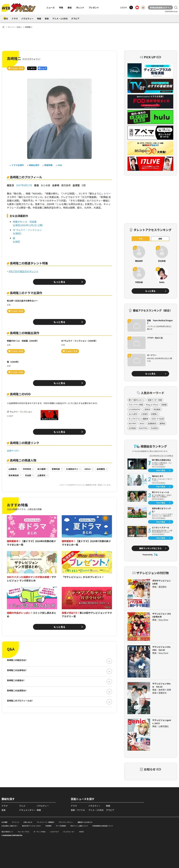The height and width of the screenshot is (868, 179).
Task: Click もっと見る under 関連タレント特集
Action: [x=59, y=282]
